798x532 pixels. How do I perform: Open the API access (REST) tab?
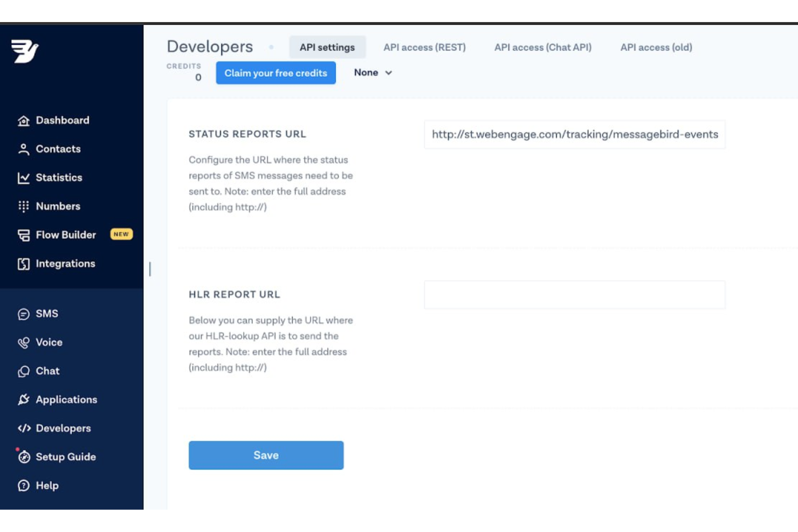(424, 47)
